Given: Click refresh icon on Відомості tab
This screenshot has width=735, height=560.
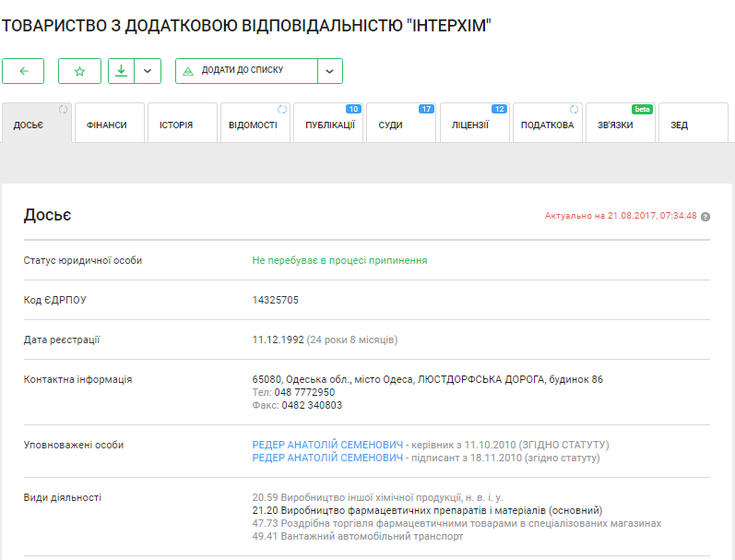Looking at the screenshot, I should coord(282,110).
